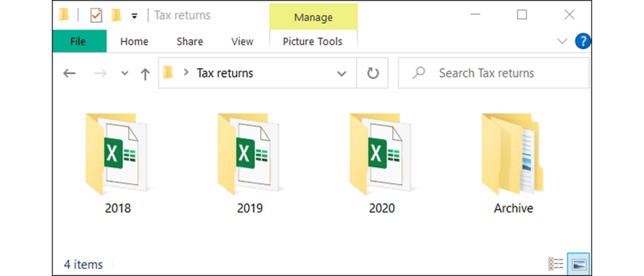Switch to the Share tab

point(189,41)
